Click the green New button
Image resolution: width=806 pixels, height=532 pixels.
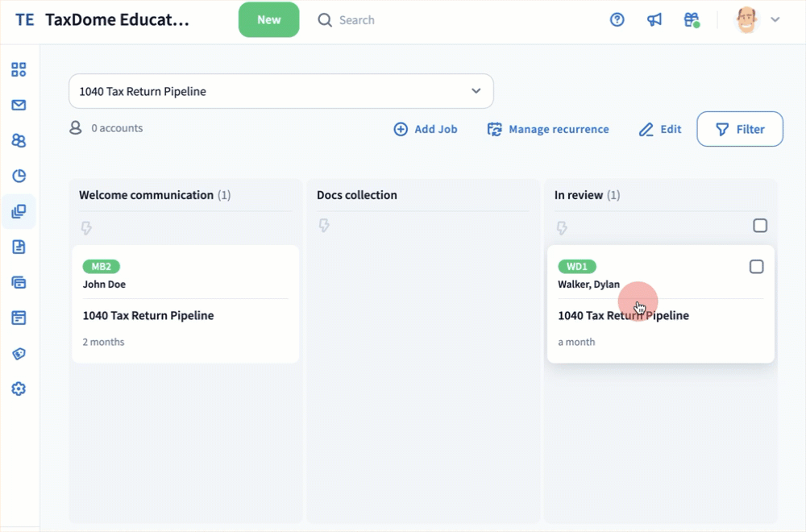click(268, 20)
